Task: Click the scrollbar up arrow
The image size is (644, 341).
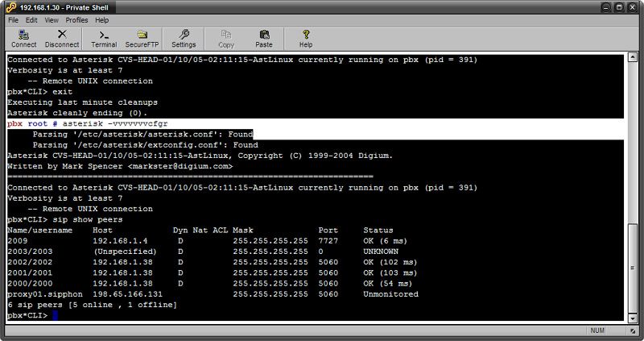Action: tap(633, 58)
